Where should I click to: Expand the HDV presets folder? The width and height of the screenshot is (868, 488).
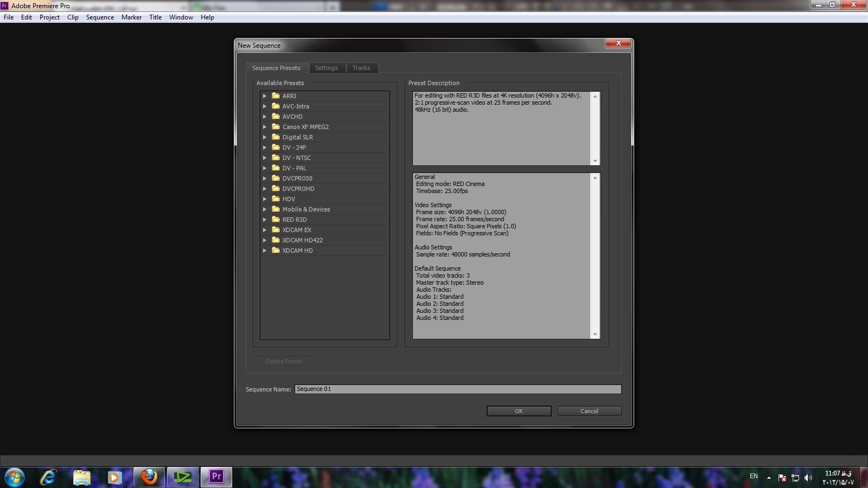[x=265, y=199]
